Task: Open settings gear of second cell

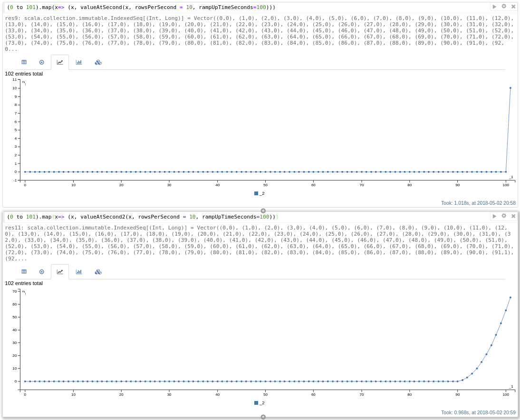Action: (x=504, y=216)
